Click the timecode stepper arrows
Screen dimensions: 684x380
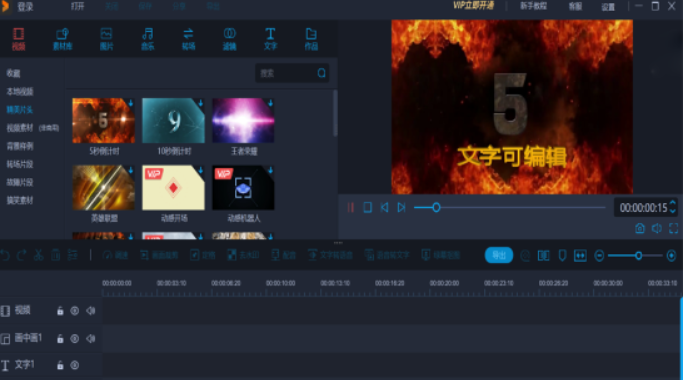tap(672, 207)
